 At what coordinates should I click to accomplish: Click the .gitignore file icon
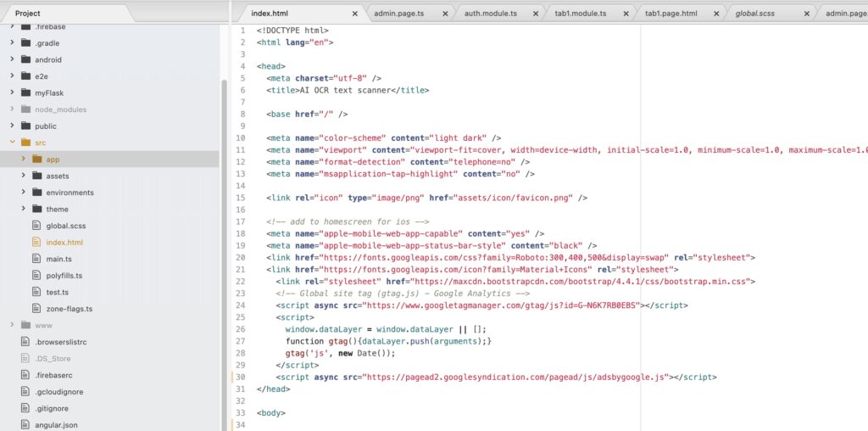(x=25, y=408)
